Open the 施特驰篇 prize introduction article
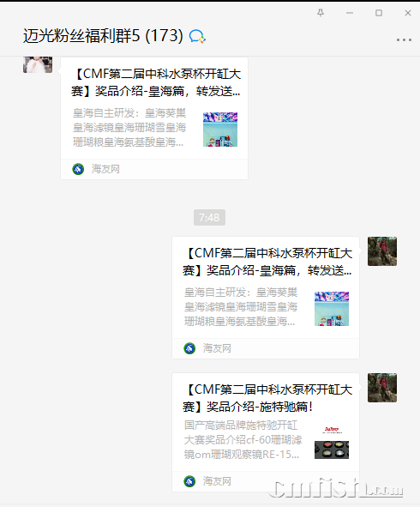The image size is (420, 507). tap(266, 432)
